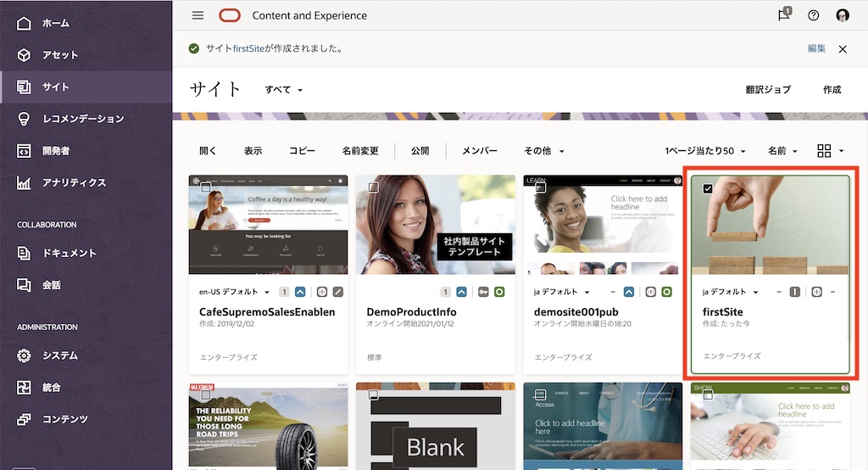Viewport: 868px width, 470px height.
Task: Click the 編集 link in the notification
Action: (816, 49)
